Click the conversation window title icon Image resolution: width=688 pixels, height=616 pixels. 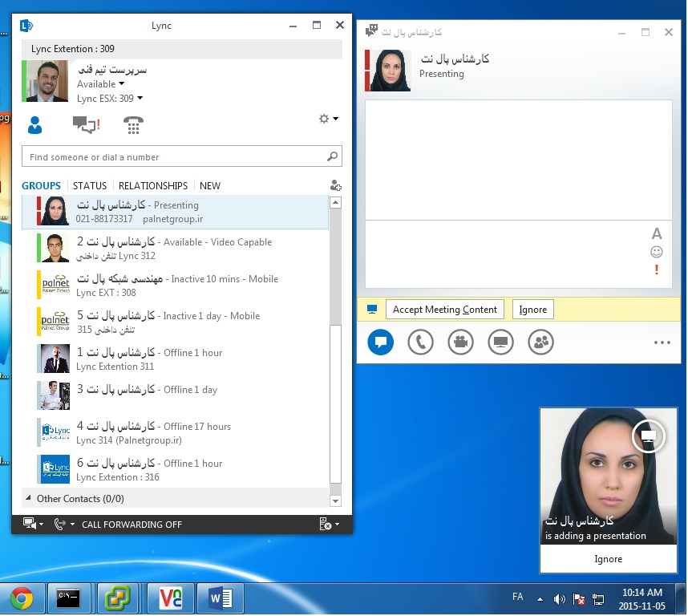tap(371, 30)
